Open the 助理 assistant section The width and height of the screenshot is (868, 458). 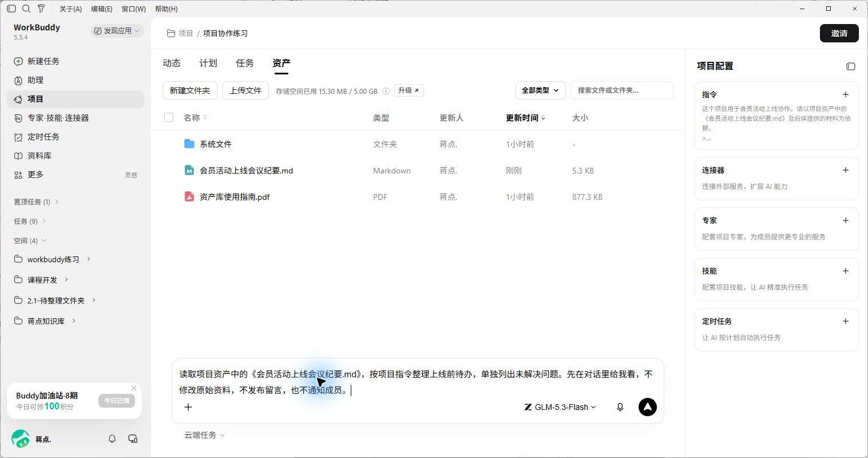pyautogui.click(x=76, y=80)
